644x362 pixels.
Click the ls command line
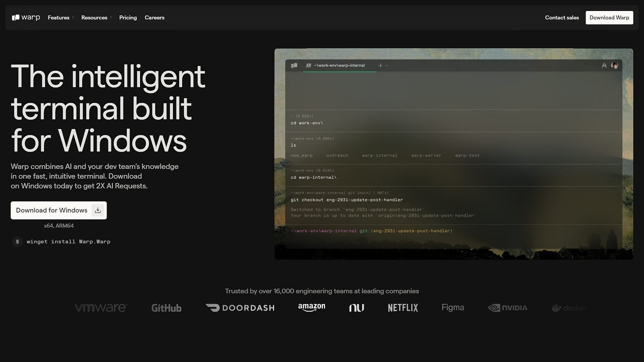pyautogui.click(x=293, y=145)
